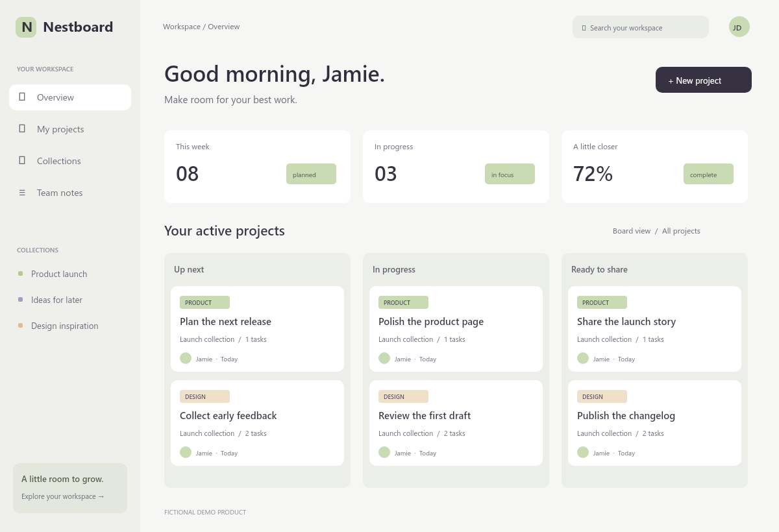The height and width of the screenshot is (532, 779).
Task: Click the complete badge beside 72%
Action: click(x=708, y=174)
